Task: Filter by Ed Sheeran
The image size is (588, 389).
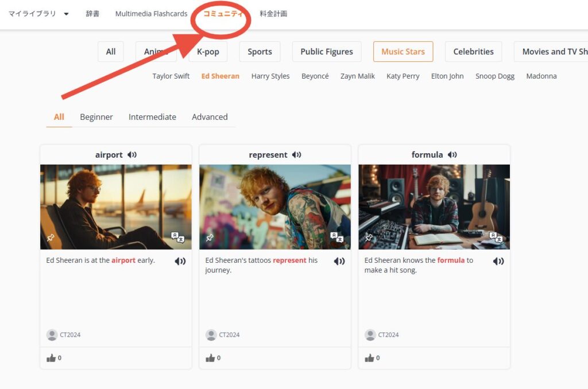Action: pyautogui.click(x=220, y=76)
